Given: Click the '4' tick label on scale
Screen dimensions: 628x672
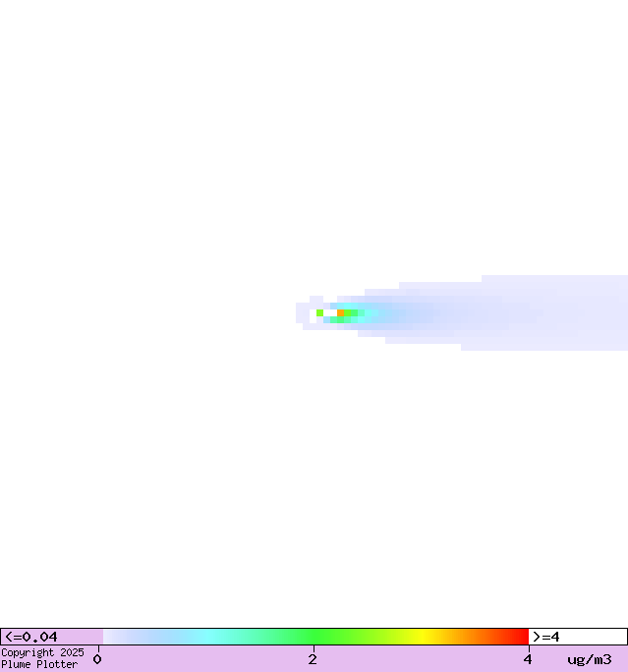Looking at the screenshot, I should tap(528, 659).
